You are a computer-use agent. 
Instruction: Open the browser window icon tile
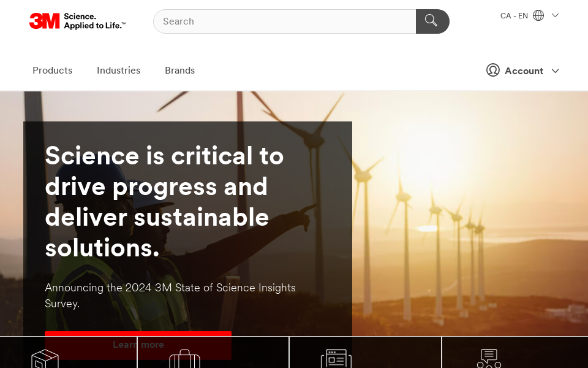point(336,358)
